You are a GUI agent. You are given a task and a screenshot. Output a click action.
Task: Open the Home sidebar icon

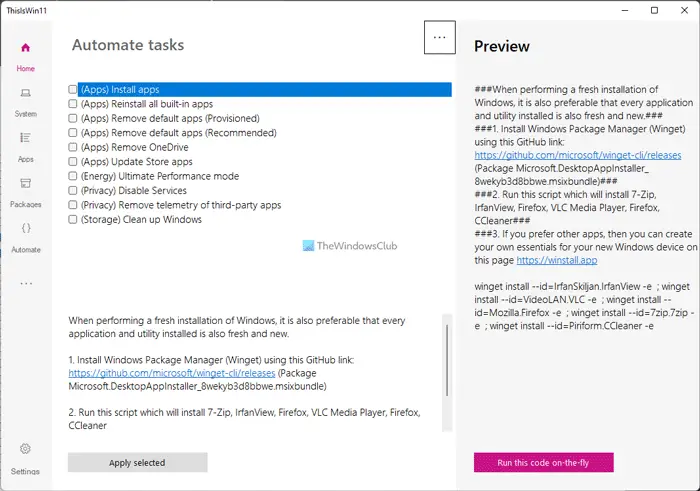(25, 48)
